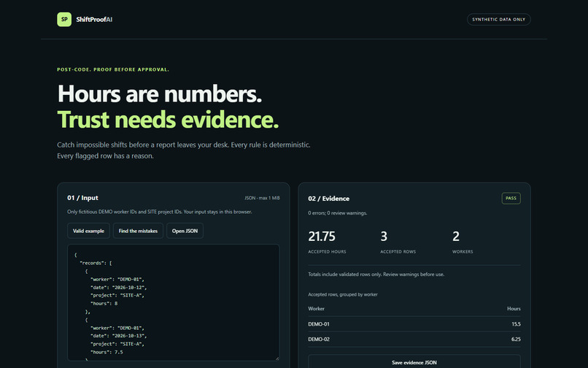Click the "hours": 7.5 line in JSON

pos(107,352)
